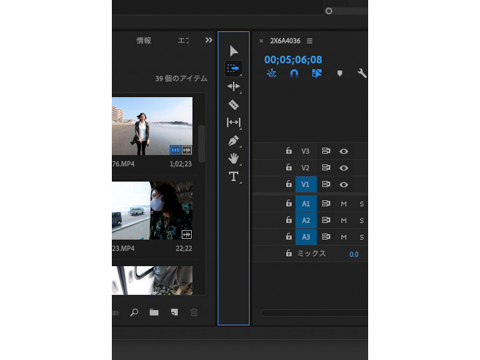Screen dimensions: 480x360
Task: Hide track V1 output with eye icon
Action: 344,185
